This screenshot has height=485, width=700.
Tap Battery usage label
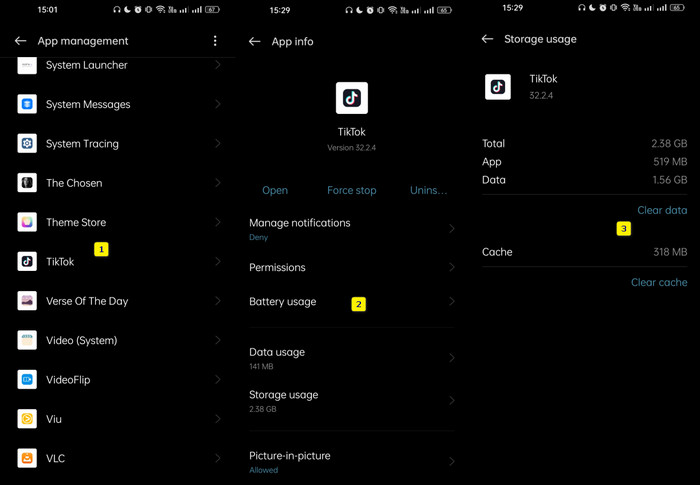[x=283, y=301]
